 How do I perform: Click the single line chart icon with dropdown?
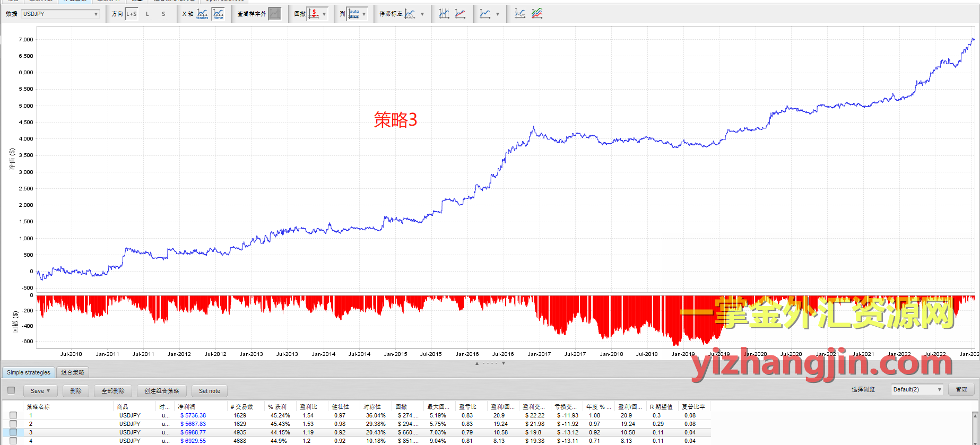(x=485, y=14)
